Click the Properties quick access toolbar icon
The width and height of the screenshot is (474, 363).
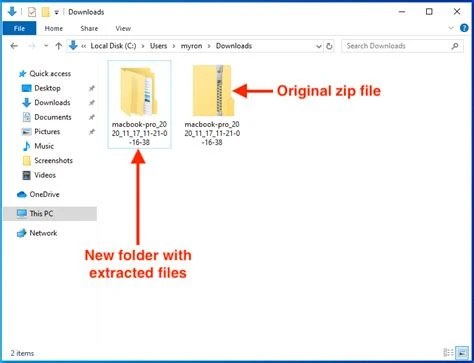tap(32, 12)
